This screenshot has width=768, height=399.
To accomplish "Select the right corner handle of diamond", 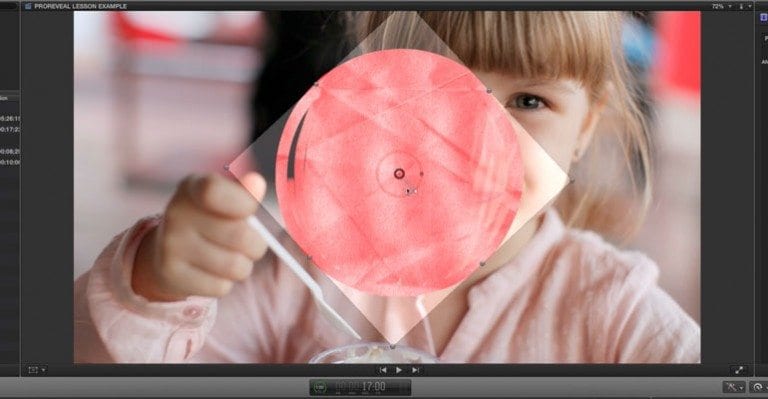I will point(572,181).
